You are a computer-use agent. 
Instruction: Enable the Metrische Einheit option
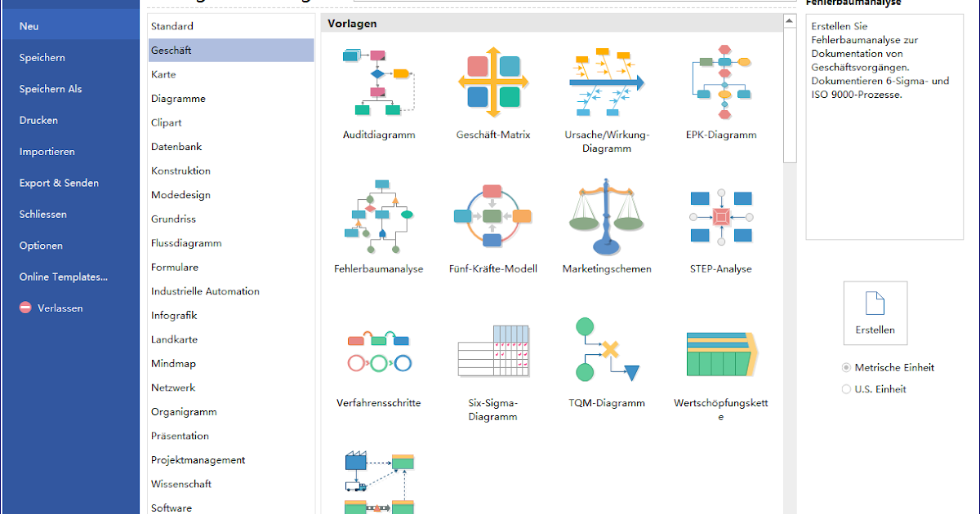tap(845, 367)
